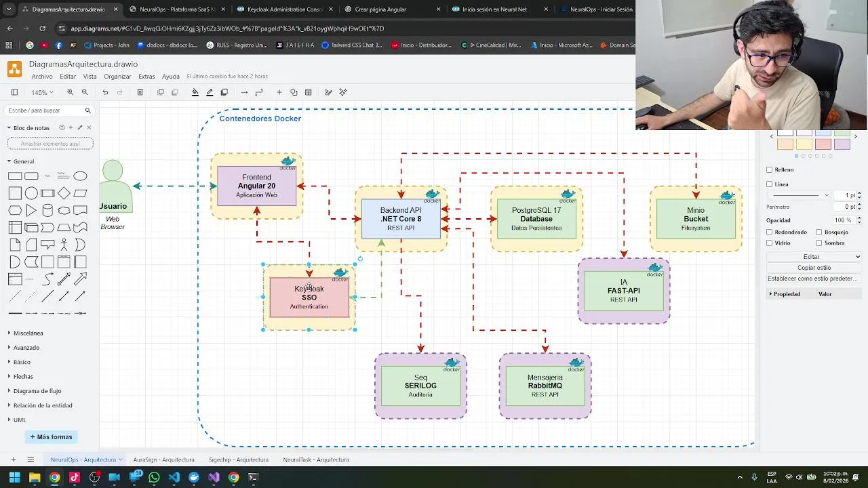
Task: Expand the Relación de la entidad section
Action: 43,405
